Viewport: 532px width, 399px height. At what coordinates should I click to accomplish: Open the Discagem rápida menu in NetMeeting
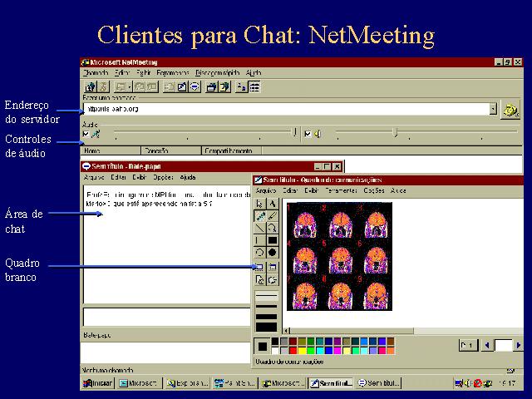tap(217, 72)
